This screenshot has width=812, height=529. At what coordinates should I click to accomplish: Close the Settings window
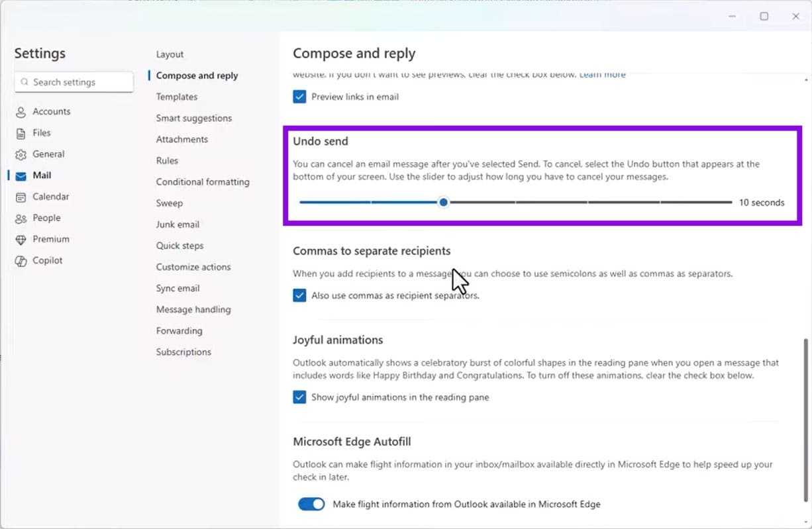[795, 16]
